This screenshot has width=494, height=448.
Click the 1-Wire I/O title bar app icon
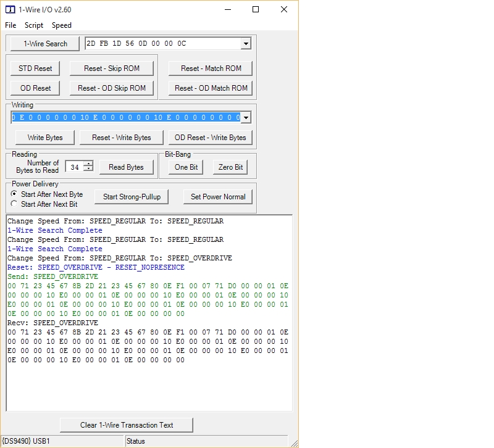pyautogui.click(x=10, y=10)
